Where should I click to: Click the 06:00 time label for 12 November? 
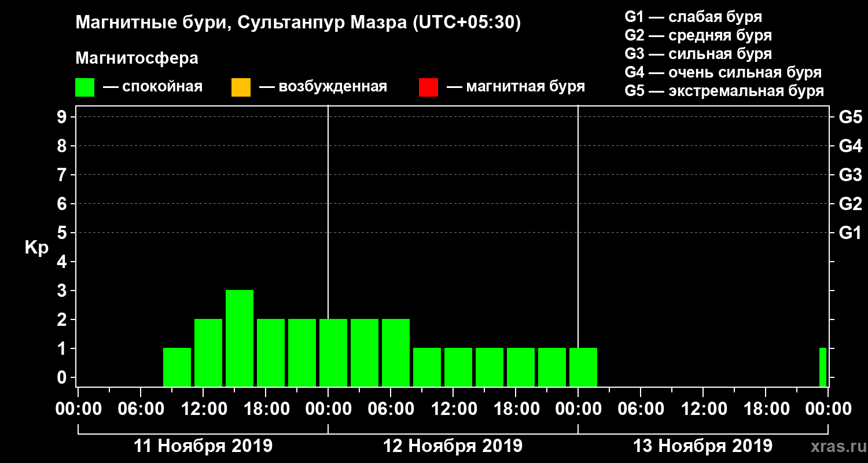click(391, 409)
